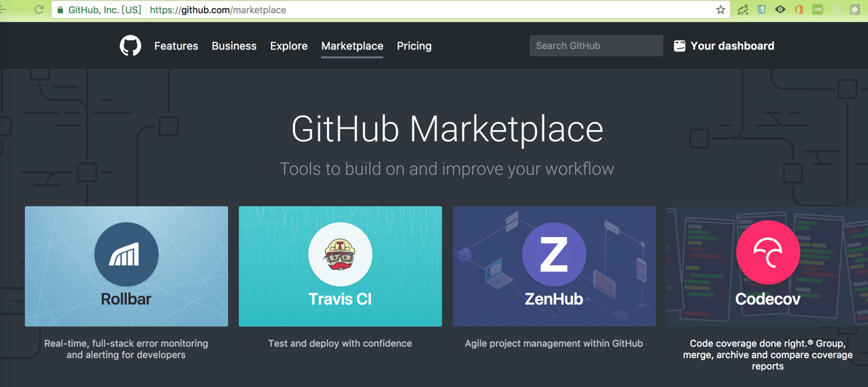The height and width of the screenshot is (387, 868).
Task: Click the GitHub Octocat logo
Action: tap(130, 46)
